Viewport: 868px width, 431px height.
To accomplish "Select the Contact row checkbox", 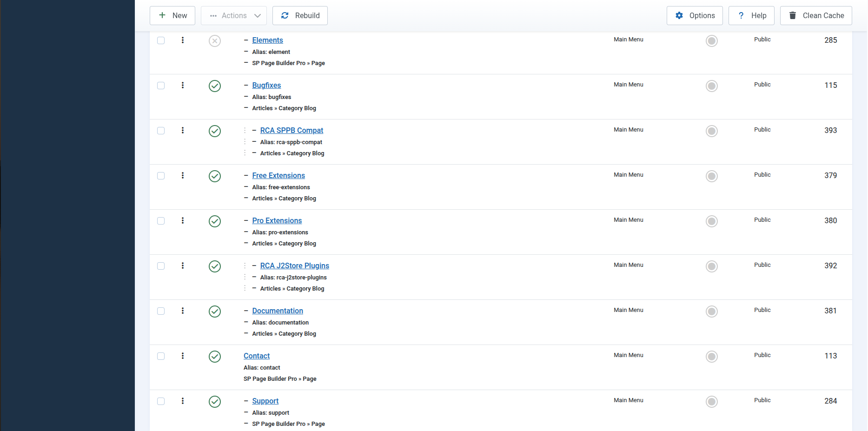I will tap(161, 356).
